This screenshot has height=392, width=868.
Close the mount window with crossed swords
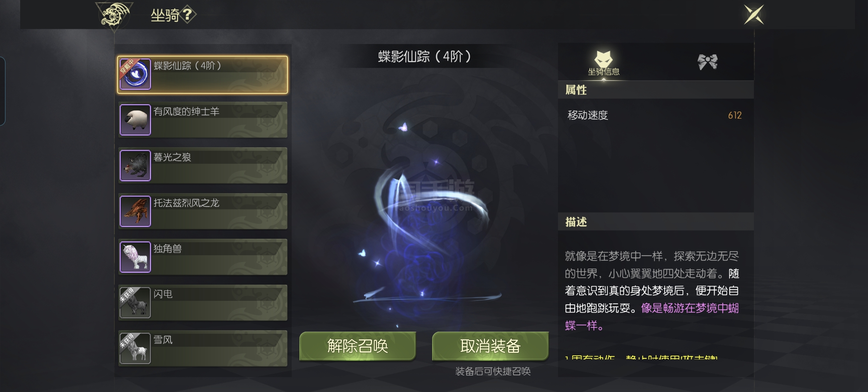pyautogui.click(x=754, y=15)
